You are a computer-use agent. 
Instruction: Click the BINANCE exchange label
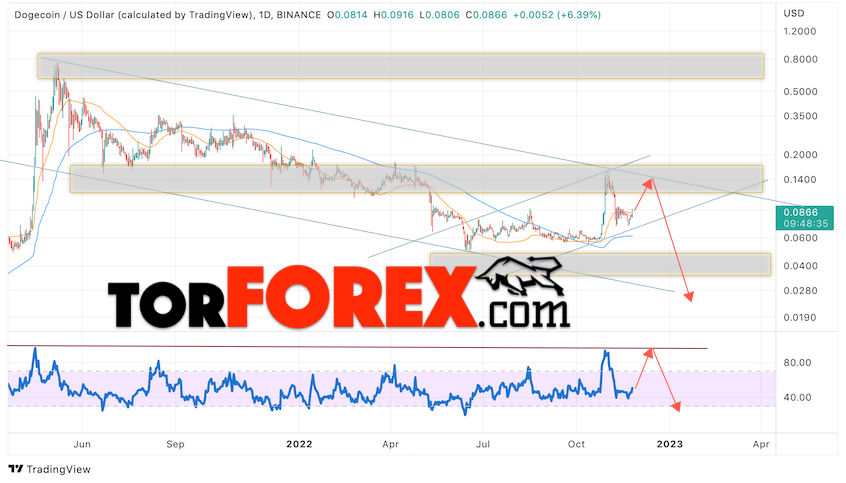[298, 15]
